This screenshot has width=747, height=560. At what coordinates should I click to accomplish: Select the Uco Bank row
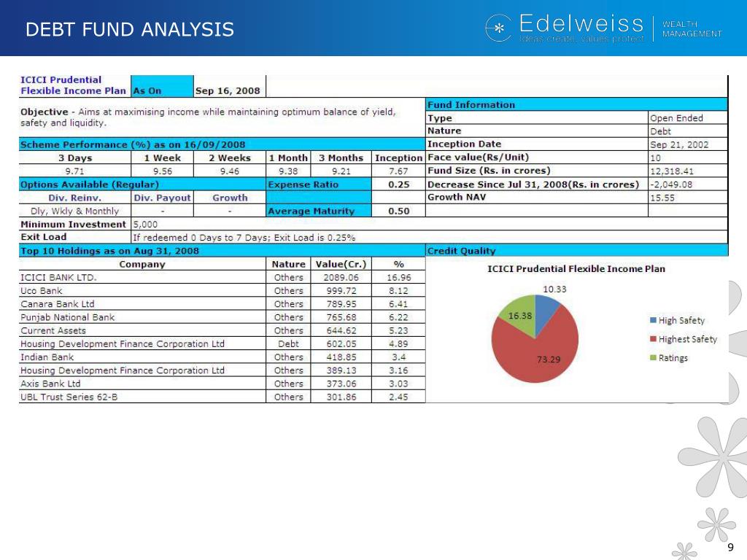222,291
